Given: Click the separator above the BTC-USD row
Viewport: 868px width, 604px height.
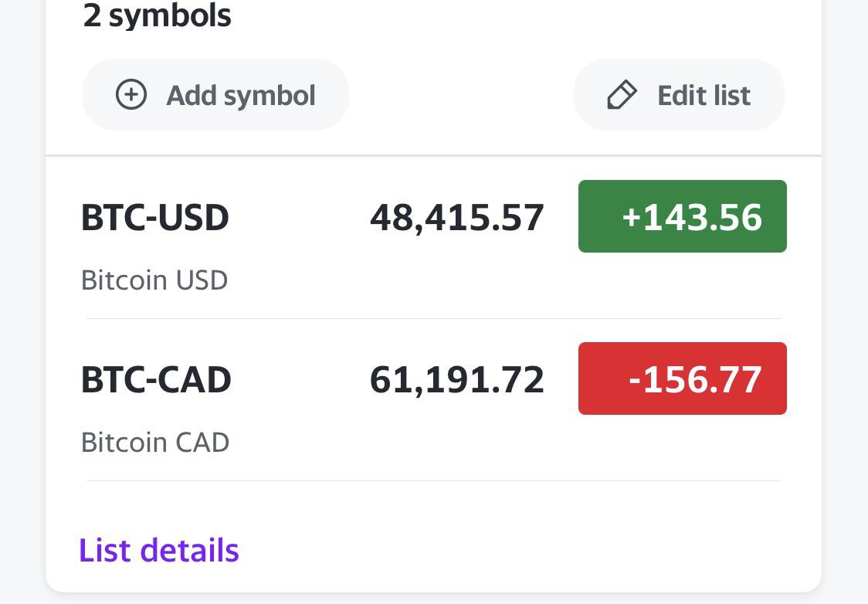Looking at the screenshot, I should coord(433,156).
